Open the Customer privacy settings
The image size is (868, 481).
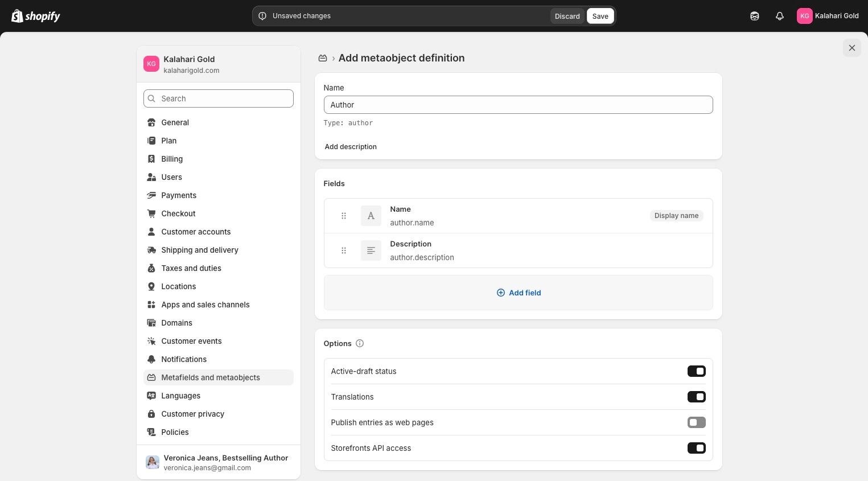[x=192, y=414]
